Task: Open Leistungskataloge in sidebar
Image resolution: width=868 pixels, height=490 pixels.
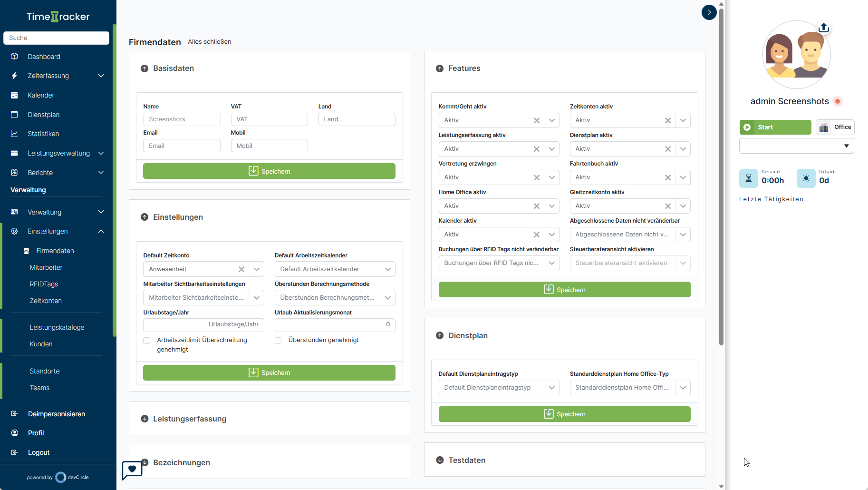Action: pyautogui.click(x=57, y=327)
